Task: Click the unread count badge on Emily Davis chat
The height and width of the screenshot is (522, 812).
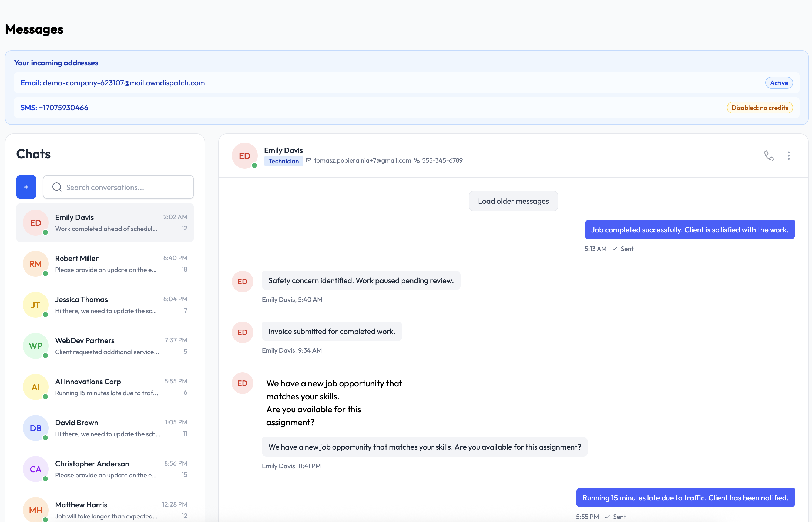Action: 184,228
